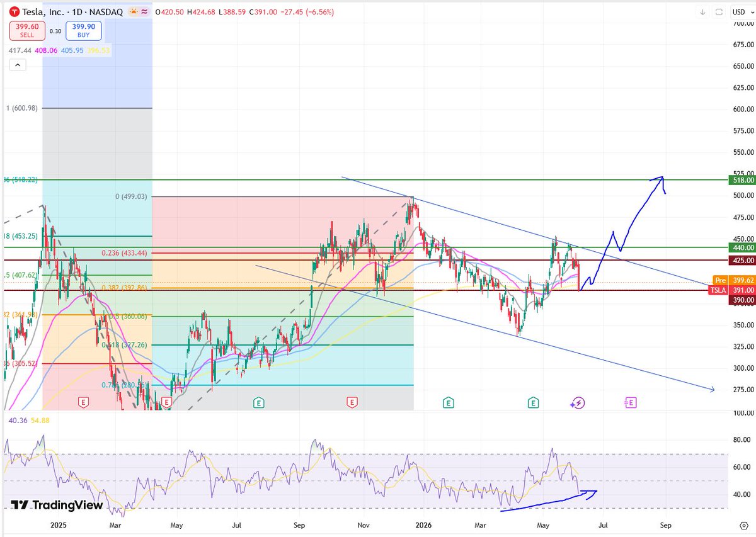Click the green E marker above May 2026
Image resolution: width=756 pixels, height=537 pixels.
click(x=534, y=402)
